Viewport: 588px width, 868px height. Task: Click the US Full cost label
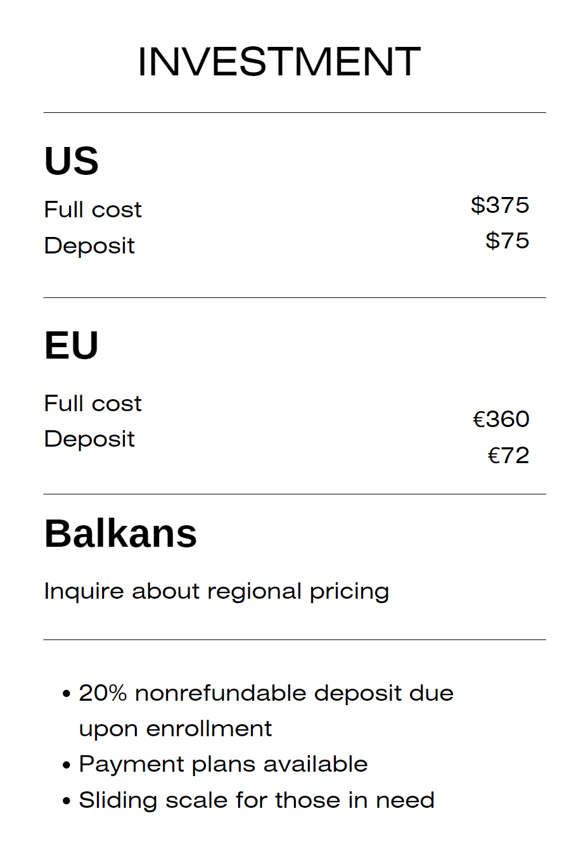coord(93,209)
